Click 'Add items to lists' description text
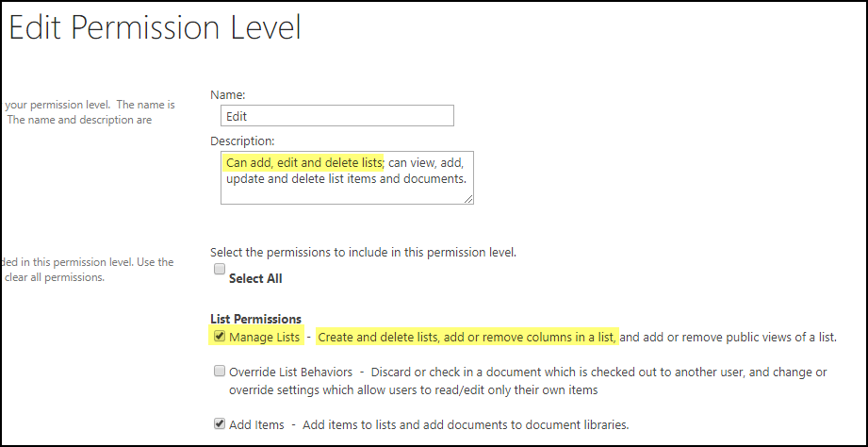868x447 pixels. point(465,425)
